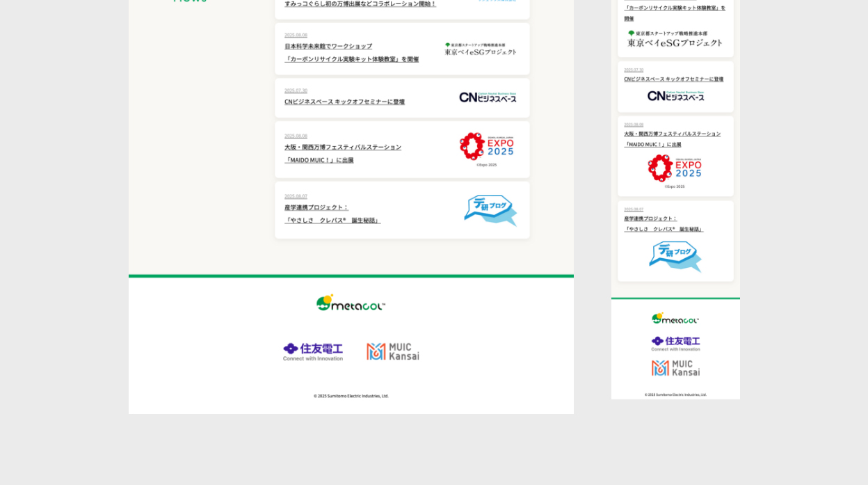The image size is (868, 485).
Task: Click the MUIC Kansai logo in the desktop footer
Action: [x=393, y=351]
